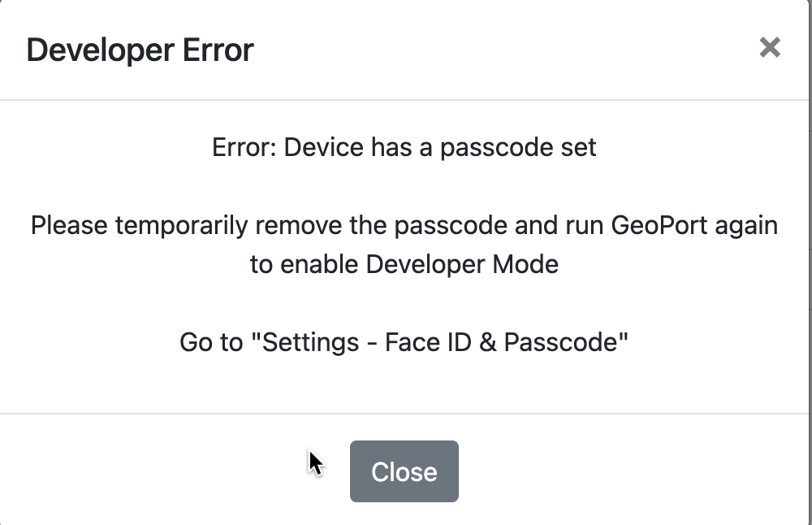Click the blue strip below the dialog
Screen dimensions: 812x525
click(x=406, y=520)
